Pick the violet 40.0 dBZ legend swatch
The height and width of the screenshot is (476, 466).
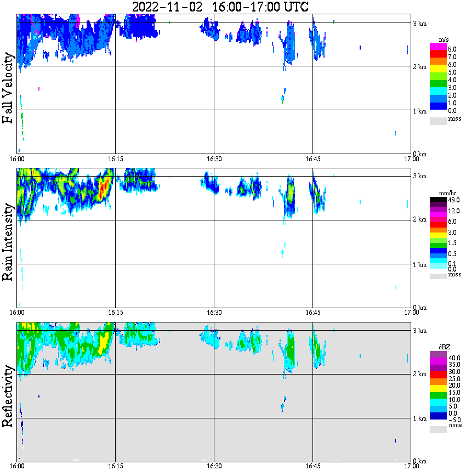(x=438, y=354)
